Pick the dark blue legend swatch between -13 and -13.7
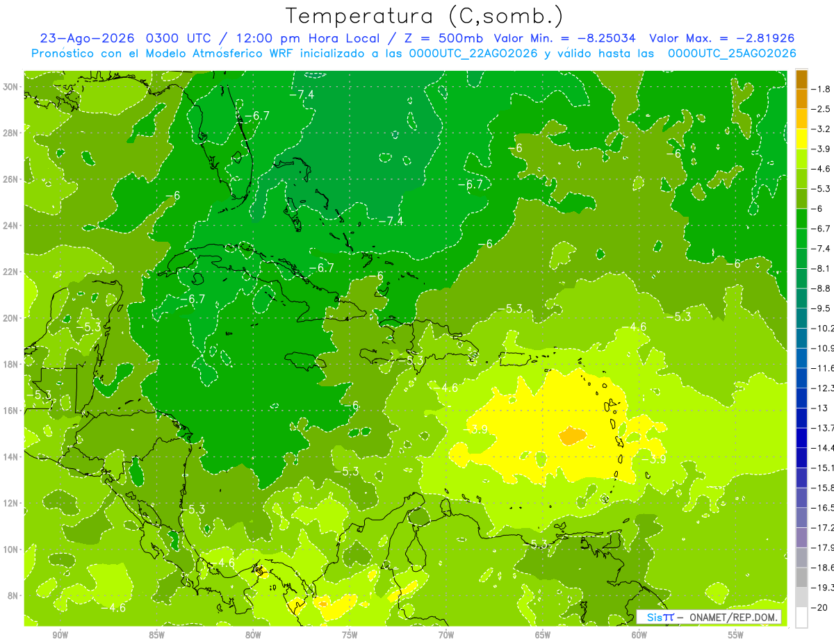The width and height of the screenshot is (834, 644). coord(801,418)
